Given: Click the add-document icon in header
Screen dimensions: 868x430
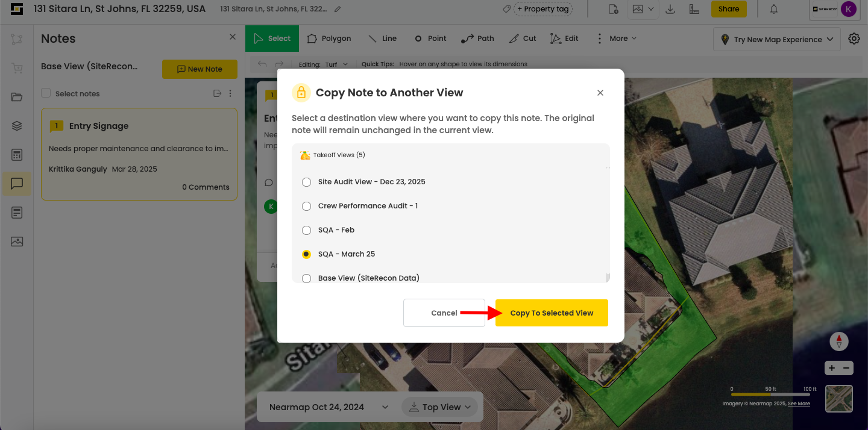Looking at the screenshot, I should click(614, 9).
